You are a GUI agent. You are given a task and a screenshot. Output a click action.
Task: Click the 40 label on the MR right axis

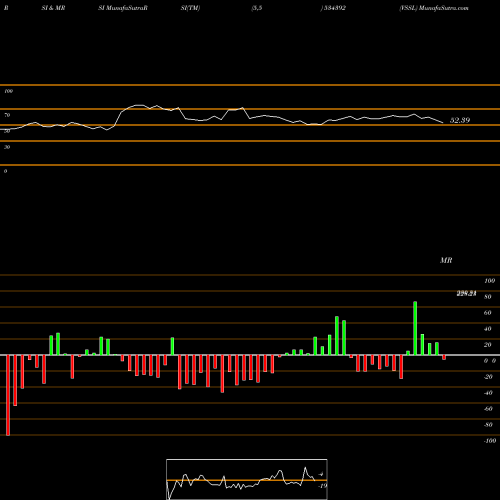click(488, 329)
